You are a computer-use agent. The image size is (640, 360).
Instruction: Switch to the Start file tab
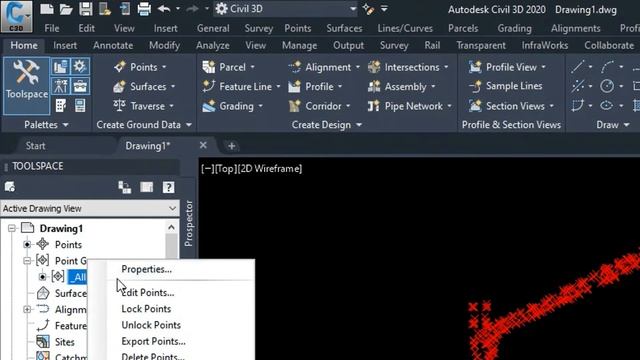click(x=36, y=146)
